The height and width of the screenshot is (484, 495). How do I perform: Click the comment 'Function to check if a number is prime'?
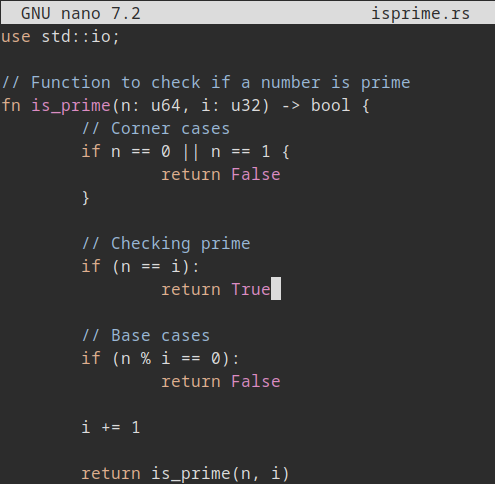click(x=220, y=83)
